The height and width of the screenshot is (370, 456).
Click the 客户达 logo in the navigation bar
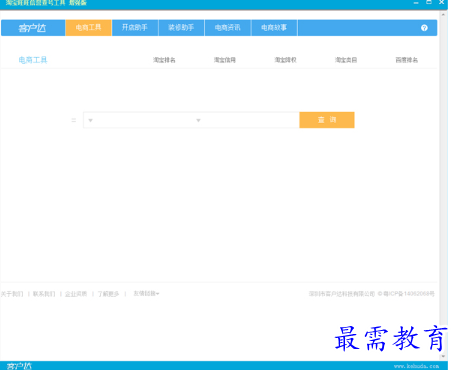pyautogui.click(x=33, y=28)
